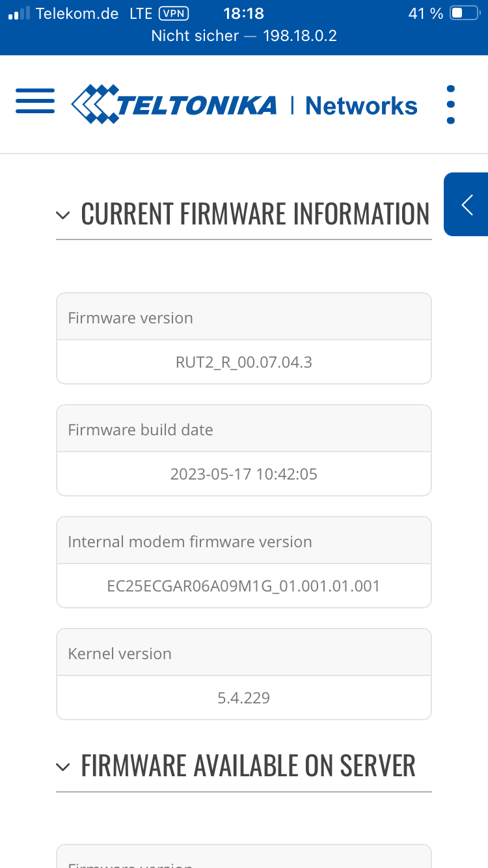
Task: Click the Kernel version label
Action: click(x=120, y=653)
